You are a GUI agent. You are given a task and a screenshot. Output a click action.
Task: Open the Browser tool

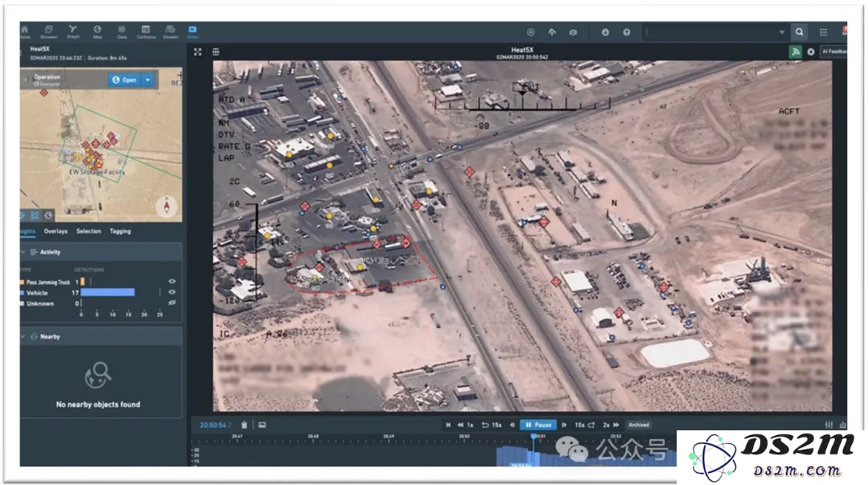pos(49,31)
